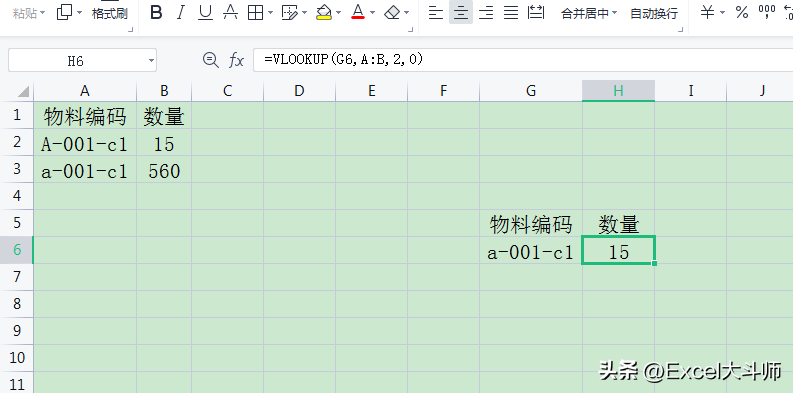Open the 合并居中 dropdown arrow
The height and width of the screenshot is (393, 793).
pos(614,13)
